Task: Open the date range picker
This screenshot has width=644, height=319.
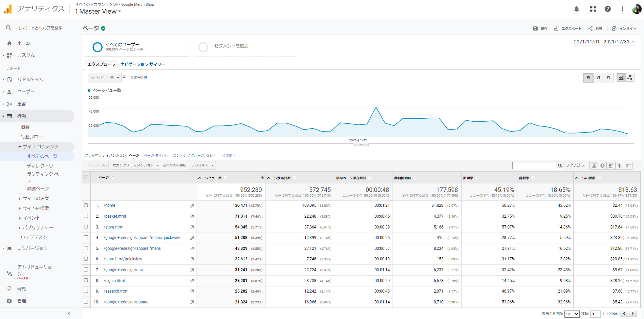Action: point(604,42)
